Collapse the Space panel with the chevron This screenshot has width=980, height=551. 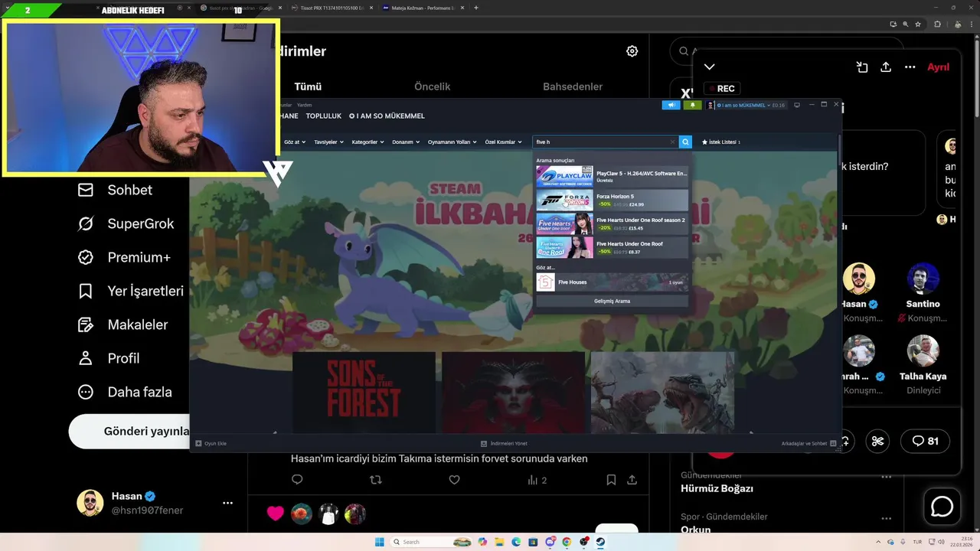click(x=709, y=67)
